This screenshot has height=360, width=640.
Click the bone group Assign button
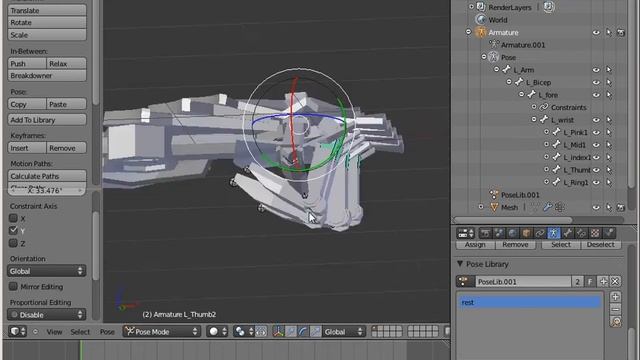tap(475, 244)
